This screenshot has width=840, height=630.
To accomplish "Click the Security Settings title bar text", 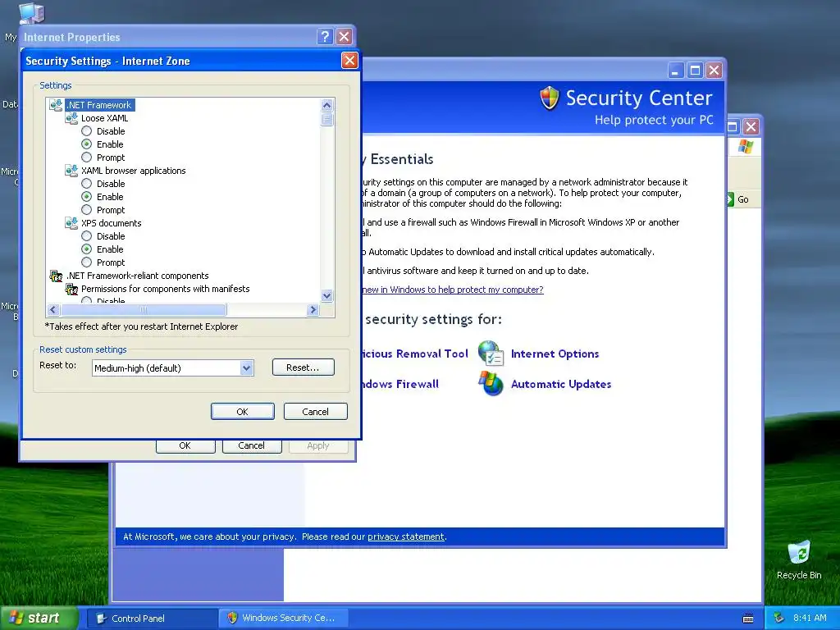I will (107, 61).
